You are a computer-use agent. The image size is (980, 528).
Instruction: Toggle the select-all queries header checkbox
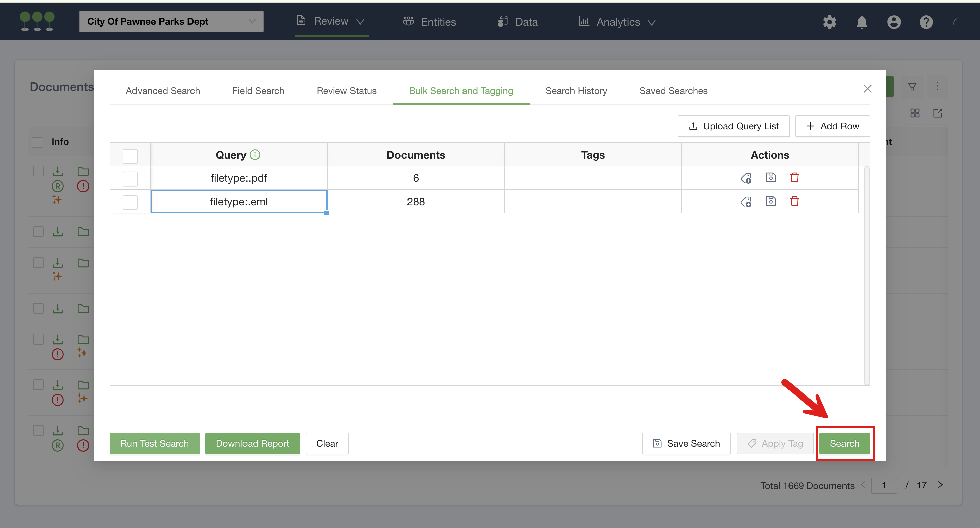coord(130,156)
